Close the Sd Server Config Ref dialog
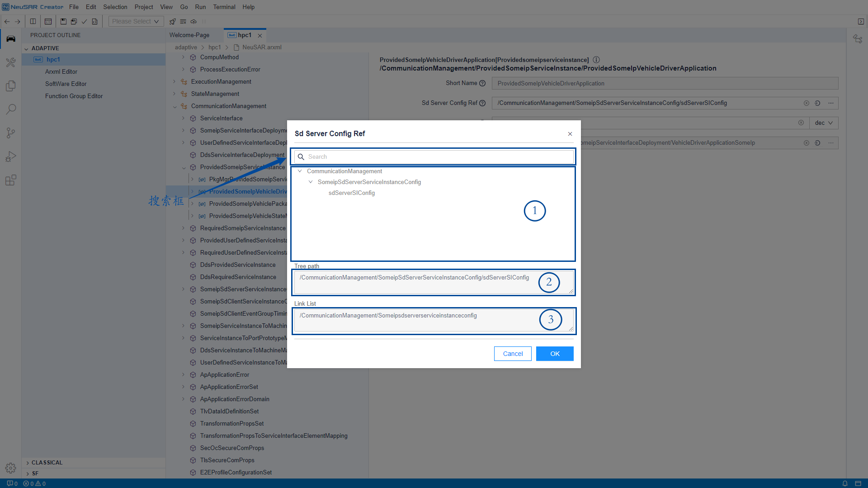Image resolution: width=868 pixels, height=488 pixels. pyautogui.click(x=570, y=134)
